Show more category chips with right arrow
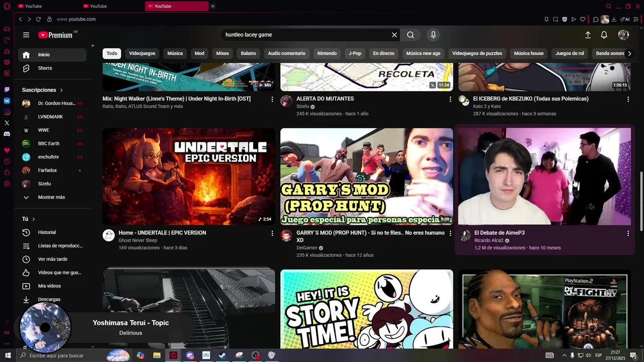The height and width of the screenshot is (362, 644). (x=629, y=53)
